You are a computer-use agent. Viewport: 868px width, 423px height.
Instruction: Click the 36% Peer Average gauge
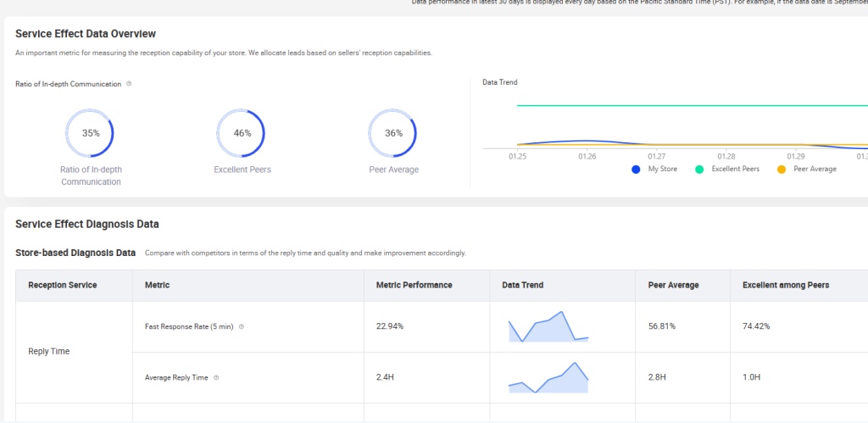(x=392, y=133)
